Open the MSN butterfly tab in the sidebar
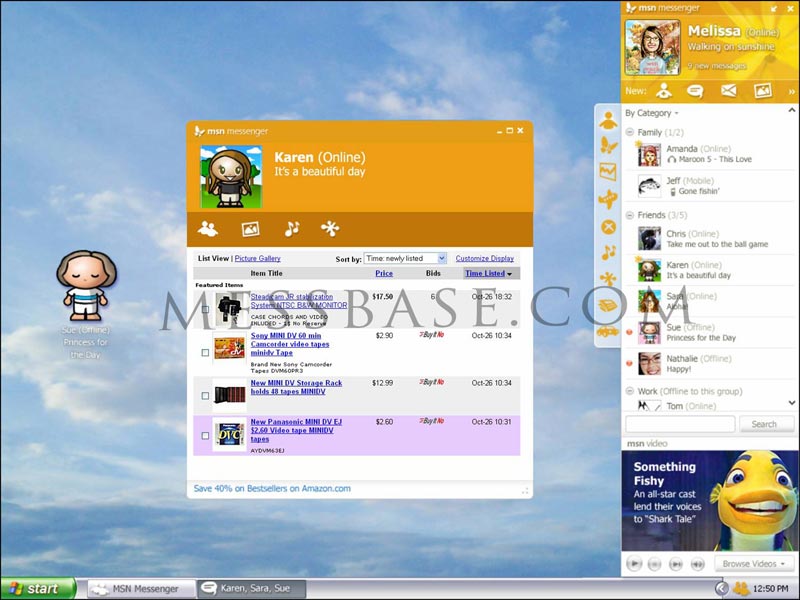 point(608,145)
